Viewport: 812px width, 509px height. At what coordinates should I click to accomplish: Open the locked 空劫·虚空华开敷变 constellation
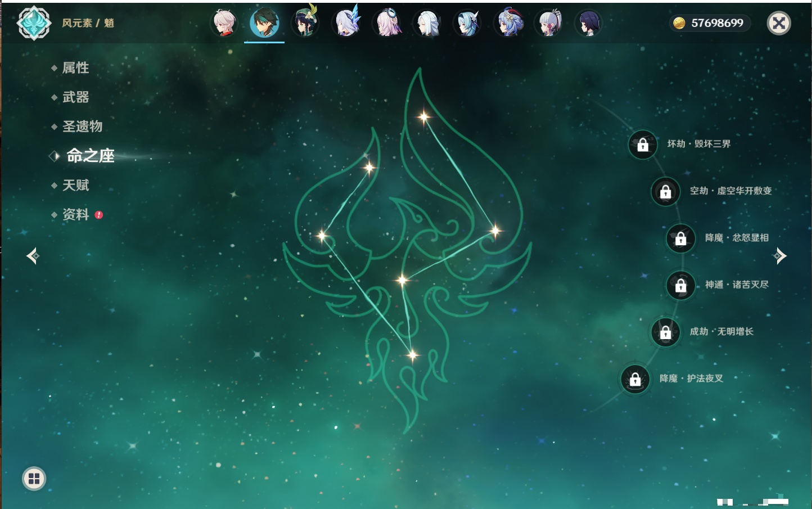[x=665, y=191]
